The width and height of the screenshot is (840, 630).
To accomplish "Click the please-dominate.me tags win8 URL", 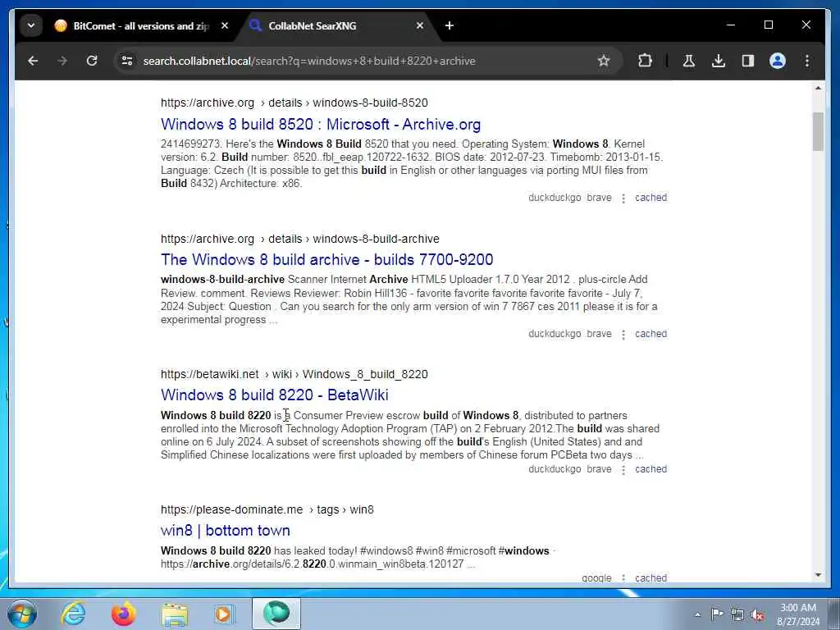I will [x=267, y=510].
